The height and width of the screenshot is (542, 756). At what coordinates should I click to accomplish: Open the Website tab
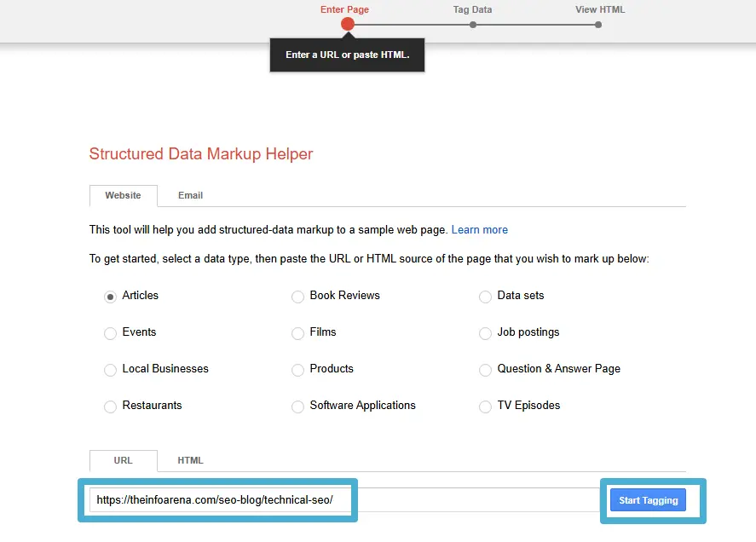coord(123,195)
